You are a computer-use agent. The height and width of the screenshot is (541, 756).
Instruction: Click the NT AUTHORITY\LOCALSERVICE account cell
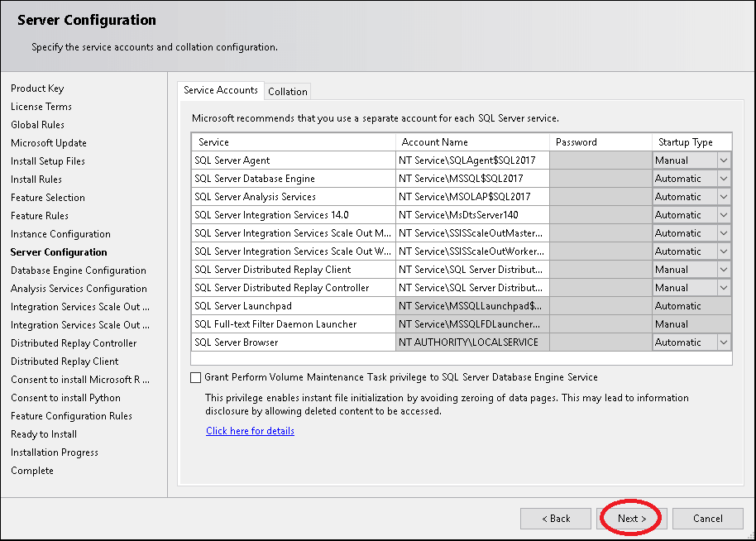(472, 342)
